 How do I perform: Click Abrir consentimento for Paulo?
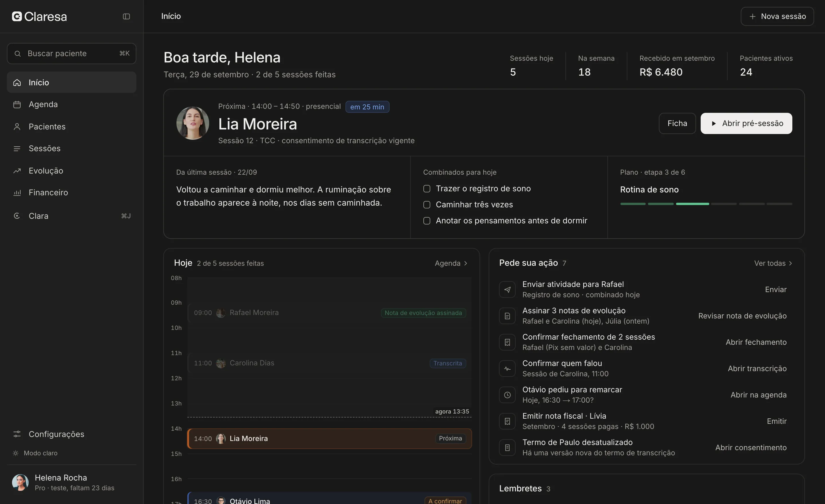pyautogui.click(x=751, y=447)
